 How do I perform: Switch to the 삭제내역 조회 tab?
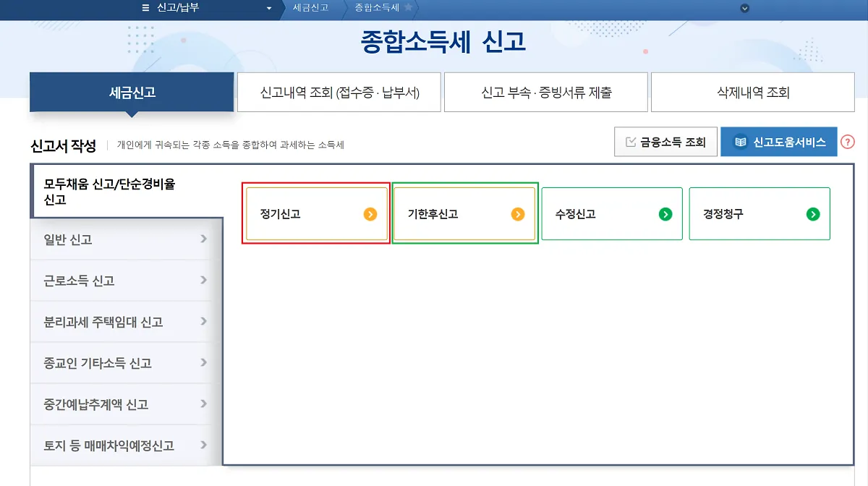(x=753, y=92)
